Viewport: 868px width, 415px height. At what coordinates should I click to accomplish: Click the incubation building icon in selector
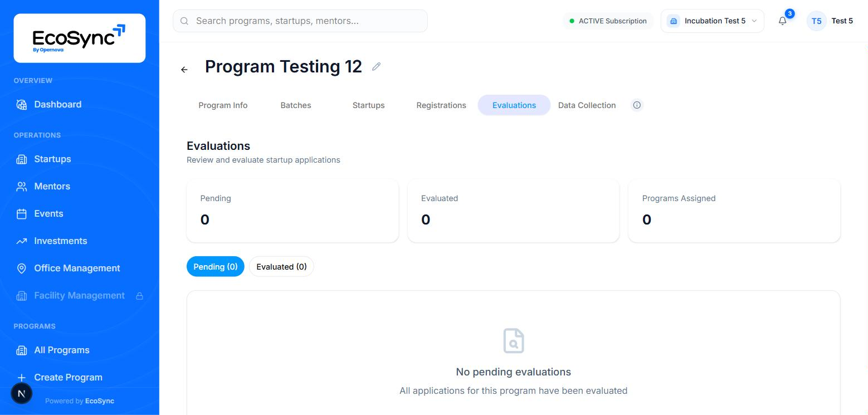[x=674, y=21]
